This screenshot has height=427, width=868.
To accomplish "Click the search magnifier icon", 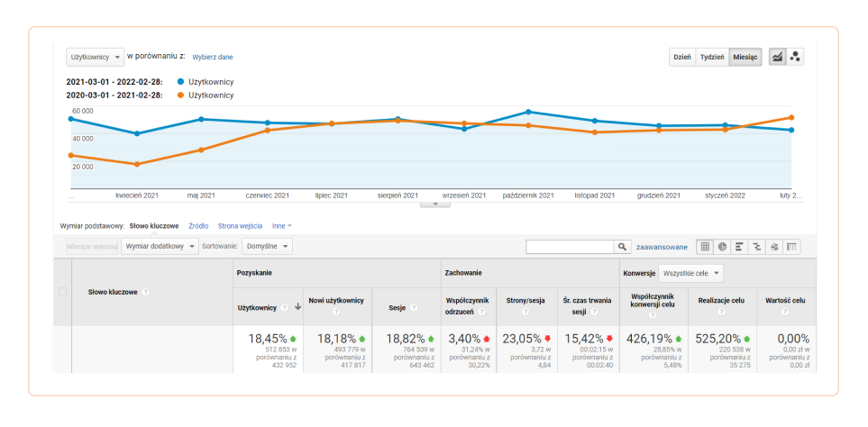I will (622, 247).
